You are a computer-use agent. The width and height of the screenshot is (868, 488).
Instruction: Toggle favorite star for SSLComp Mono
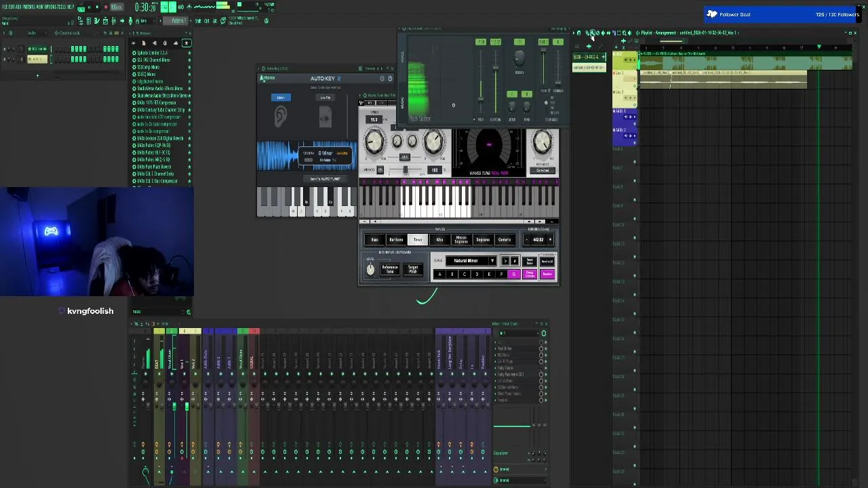[x=189, y=67]
